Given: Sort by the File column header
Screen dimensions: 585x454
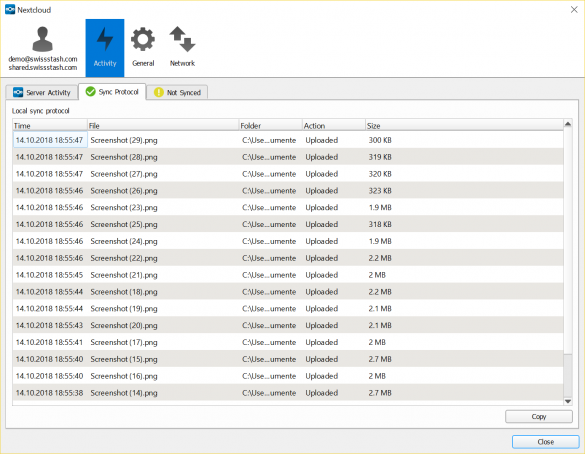Looking at the screenshot, I should coord(163,125).
